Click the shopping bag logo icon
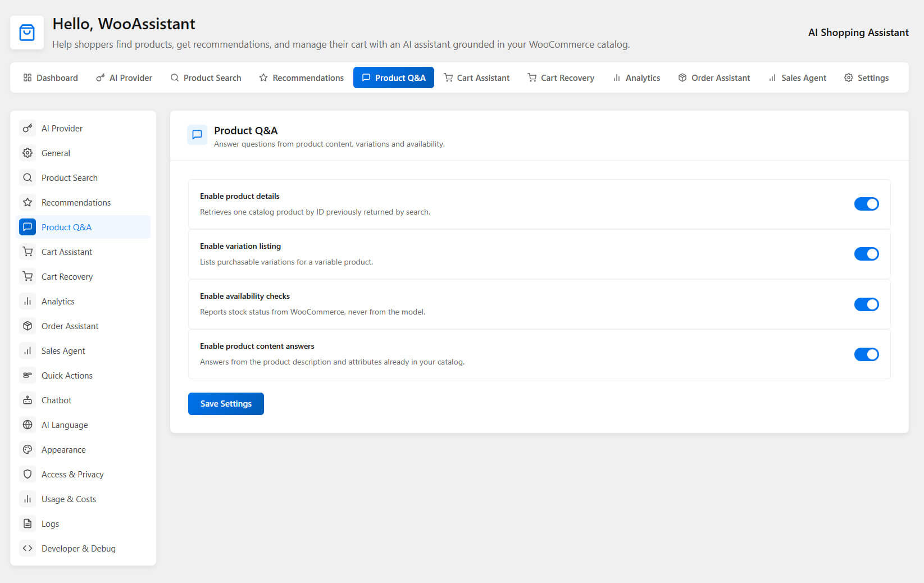This screenshot has width=924, height=583. 27,33
